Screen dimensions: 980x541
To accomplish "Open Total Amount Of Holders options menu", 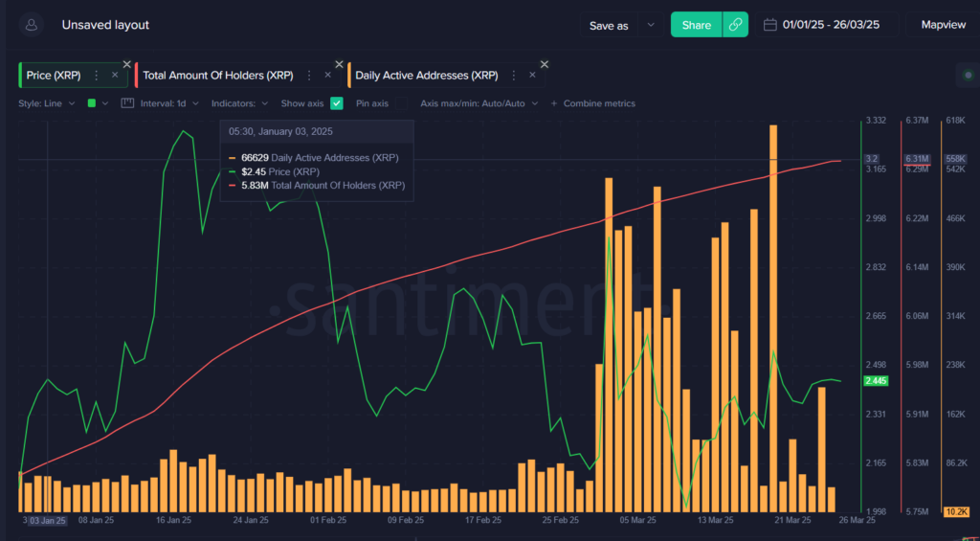I will [x=308, y=75].
